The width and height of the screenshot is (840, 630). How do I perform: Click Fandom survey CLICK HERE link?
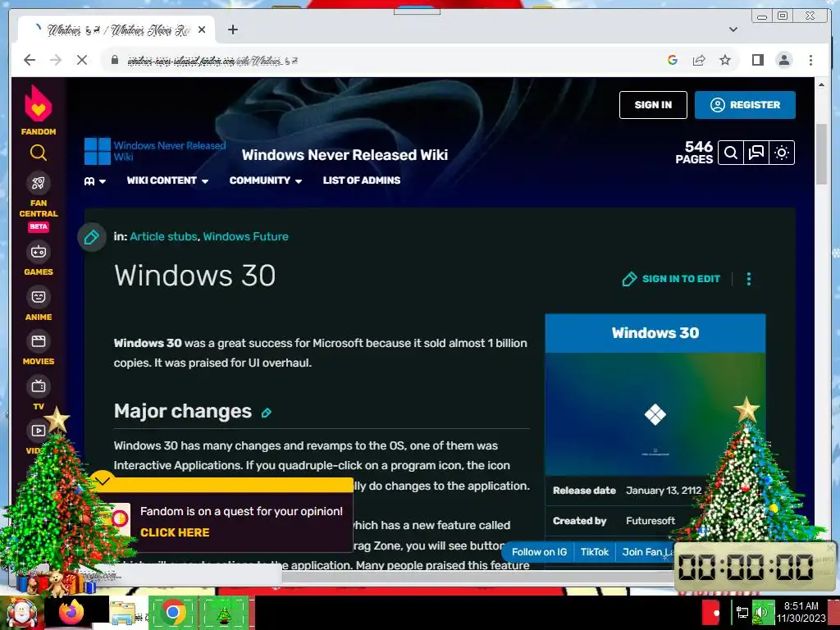175,532
